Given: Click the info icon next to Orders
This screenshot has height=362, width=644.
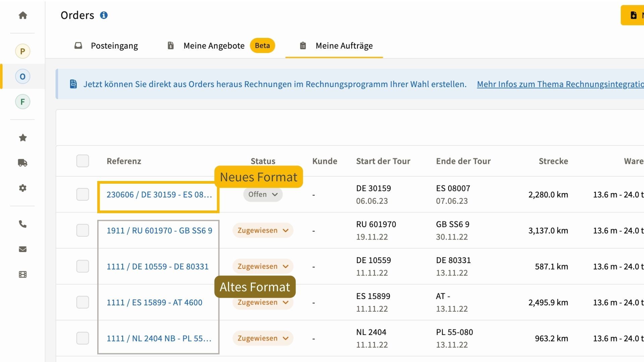Looking at the screenshot, I should (104, 15).
